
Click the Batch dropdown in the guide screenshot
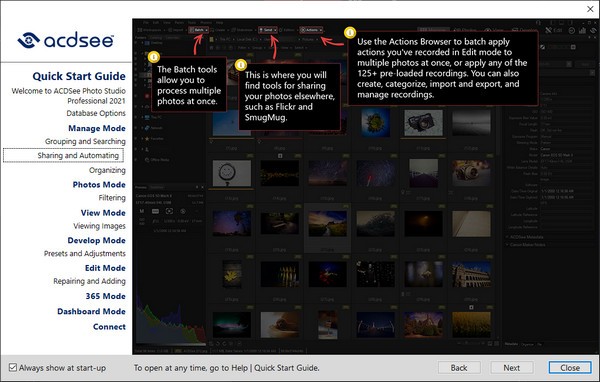(x=199, y=30)
